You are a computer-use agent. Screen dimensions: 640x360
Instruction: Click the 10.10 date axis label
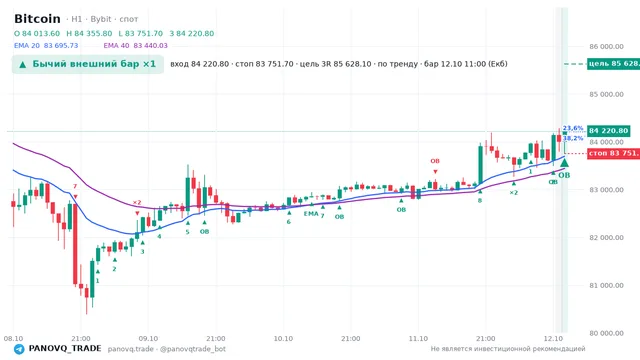click(x=283, y=339)
